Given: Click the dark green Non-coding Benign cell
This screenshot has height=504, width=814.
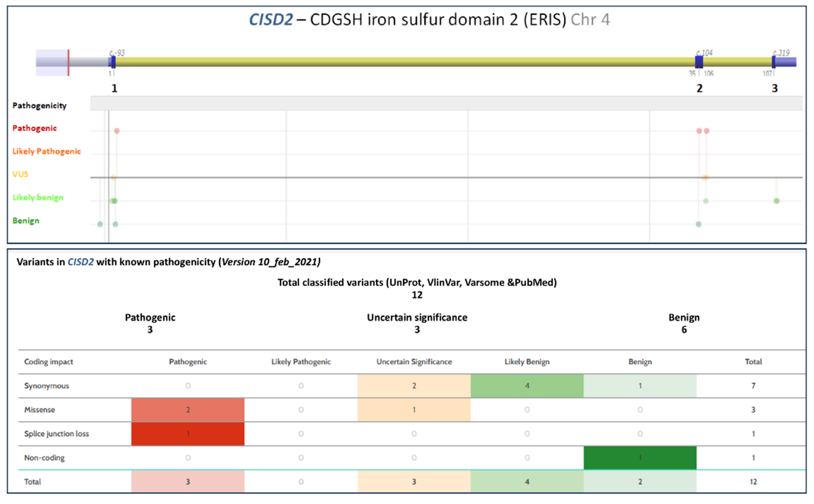Looking at the screenshot, I should (640, 458).
